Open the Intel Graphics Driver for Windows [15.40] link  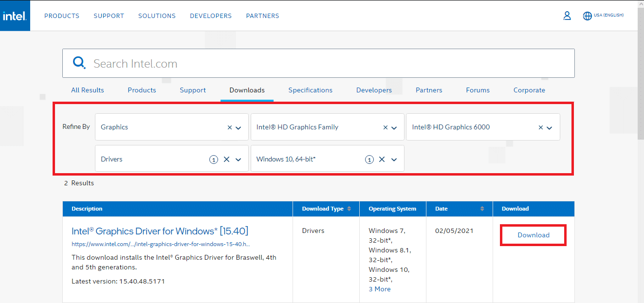tap(161, 231)
